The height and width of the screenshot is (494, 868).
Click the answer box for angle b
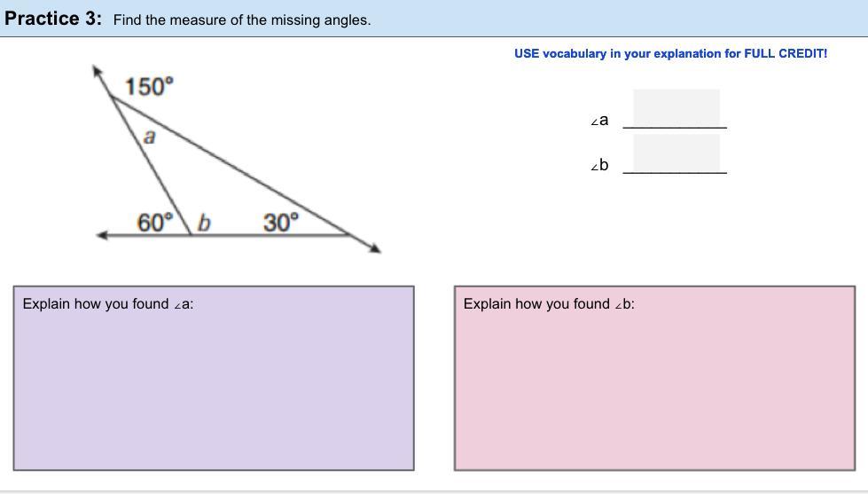click(x=676, y=153)
